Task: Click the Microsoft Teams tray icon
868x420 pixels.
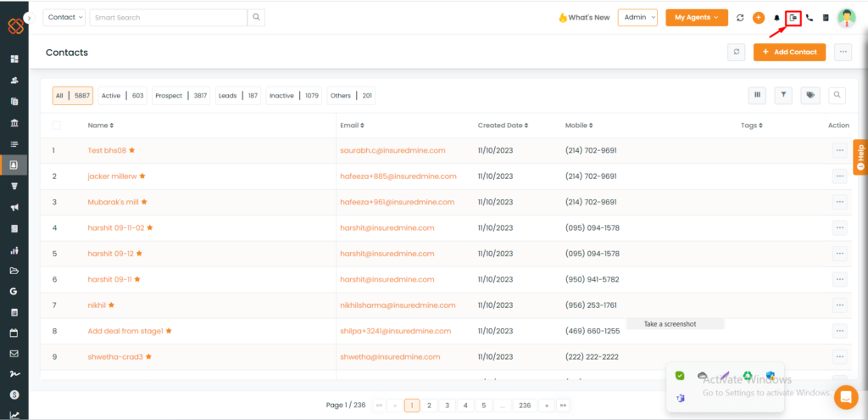Action: point(681,399)
